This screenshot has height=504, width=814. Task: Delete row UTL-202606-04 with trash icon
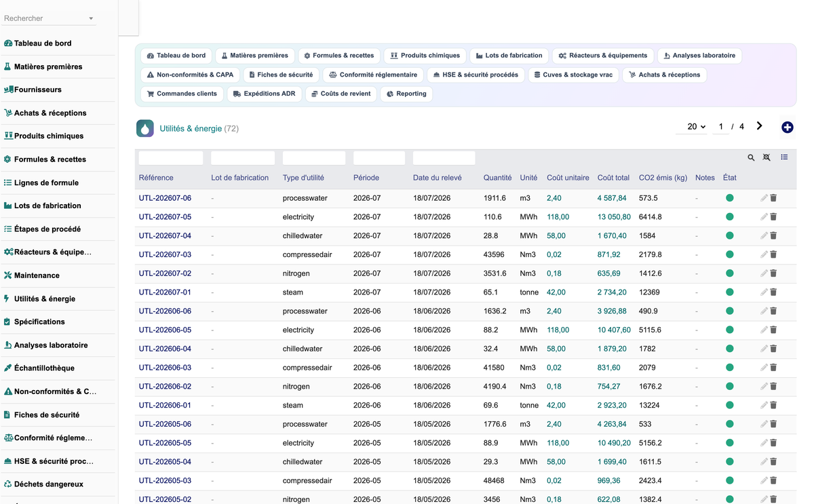pyautogui.click(x=773, y=349)
